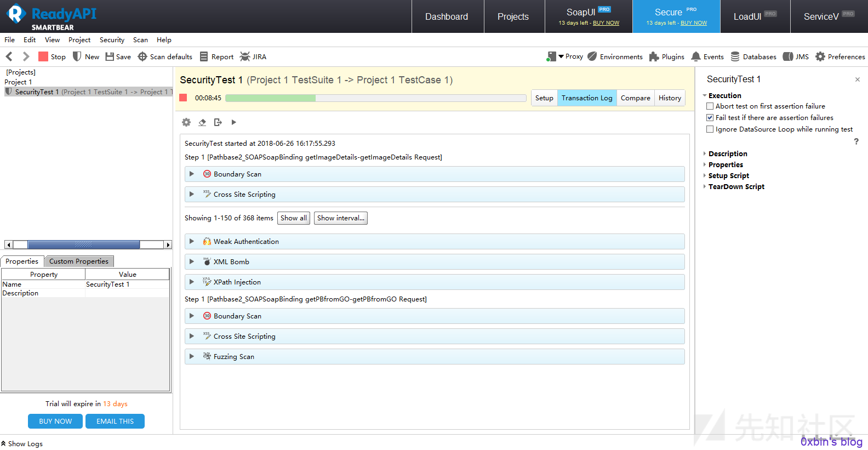Open the Project menu
This screenshot has height=450, width=868.
click(x=79, y=40)
